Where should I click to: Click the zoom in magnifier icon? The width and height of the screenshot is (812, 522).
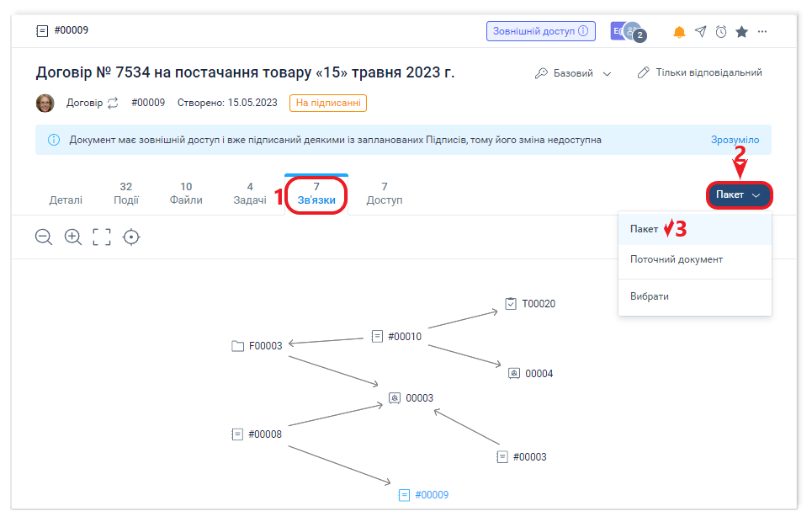(73, 237)
